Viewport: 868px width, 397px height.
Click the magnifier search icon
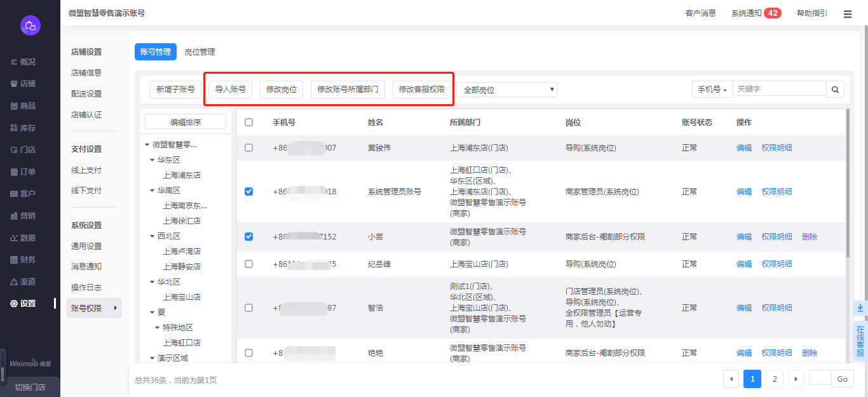[x=835, y=90]
